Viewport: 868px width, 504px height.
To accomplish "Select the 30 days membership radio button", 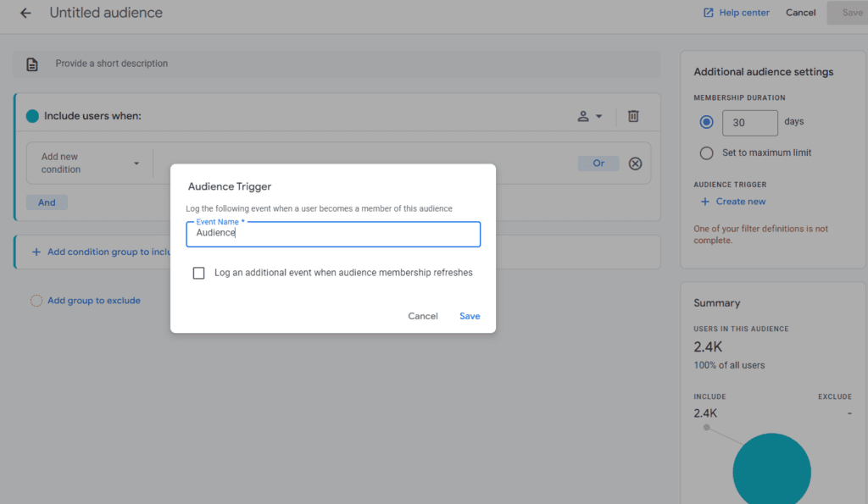I will (706, 122).
